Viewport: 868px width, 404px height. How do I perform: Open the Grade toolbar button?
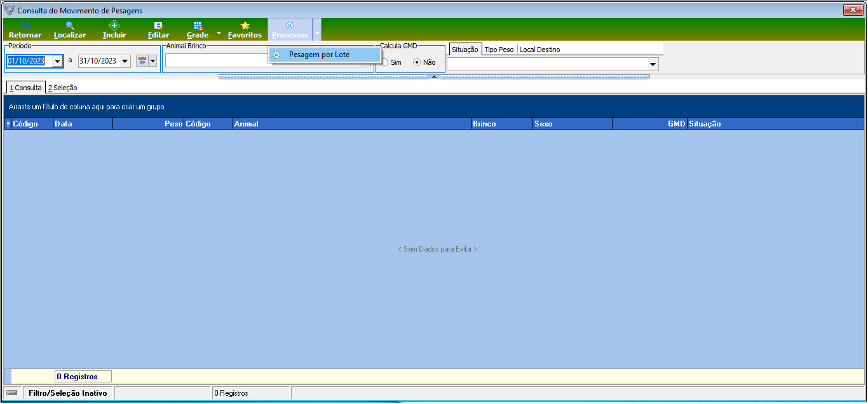click(x=198, y=30)
